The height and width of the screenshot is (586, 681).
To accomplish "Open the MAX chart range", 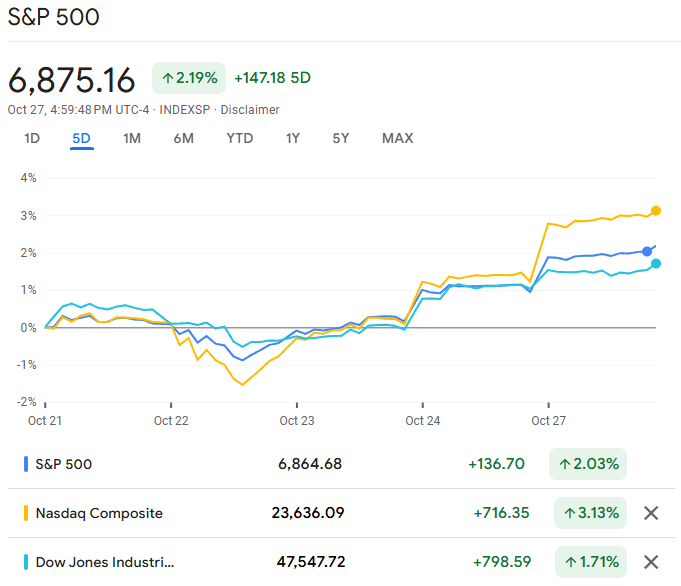I will pyautogui.click(x=397, y=138).
